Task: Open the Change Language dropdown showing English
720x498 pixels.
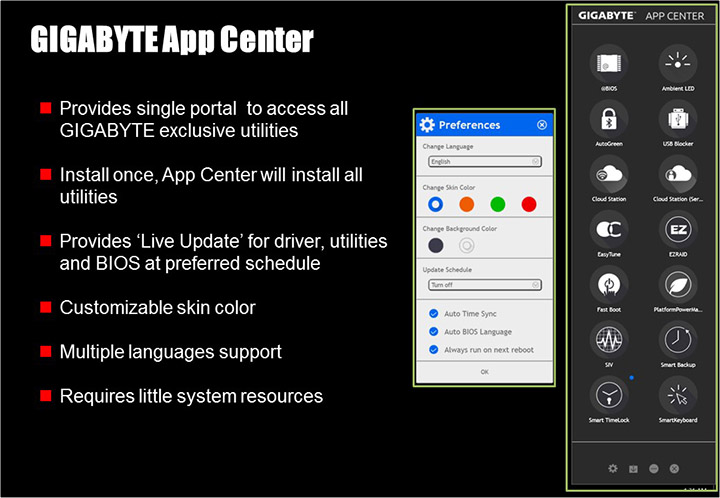Action: click(484, 162)
